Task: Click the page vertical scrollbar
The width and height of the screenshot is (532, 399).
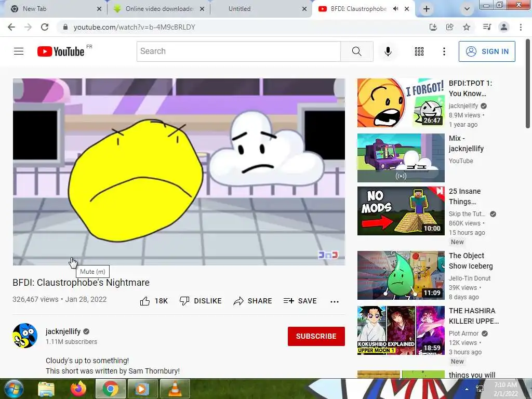Action: [x=528, y=83]
